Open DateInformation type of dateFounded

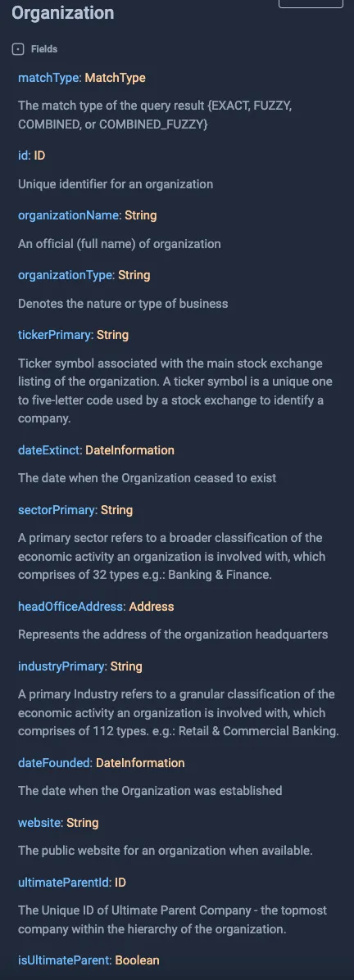140,763
